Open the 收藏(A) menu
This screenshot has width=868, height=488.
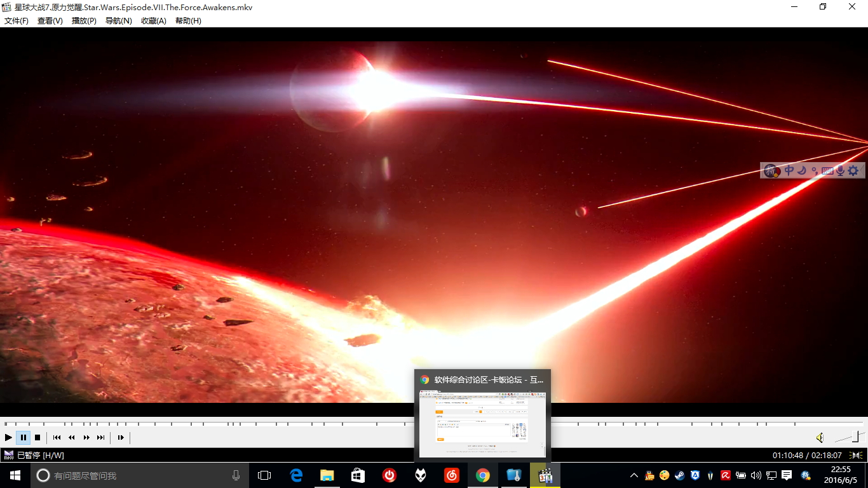tap(153, 20)
